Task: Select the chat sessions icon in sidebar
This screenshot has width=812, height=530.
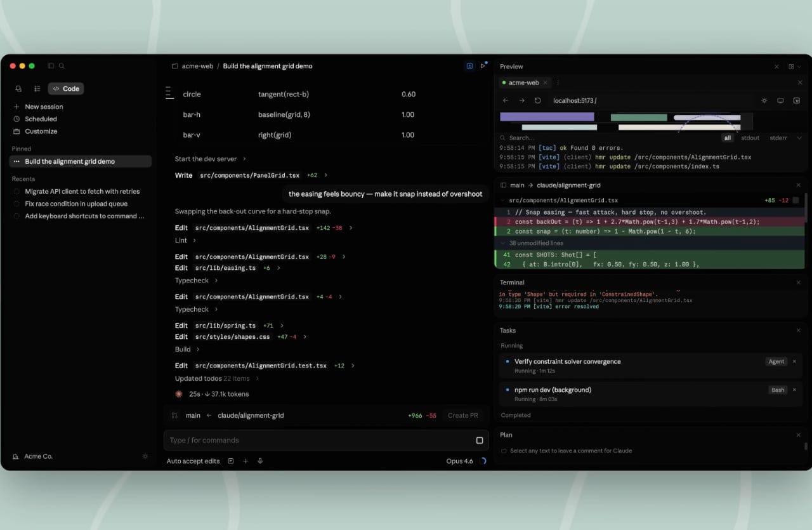Action: [18, 89]
